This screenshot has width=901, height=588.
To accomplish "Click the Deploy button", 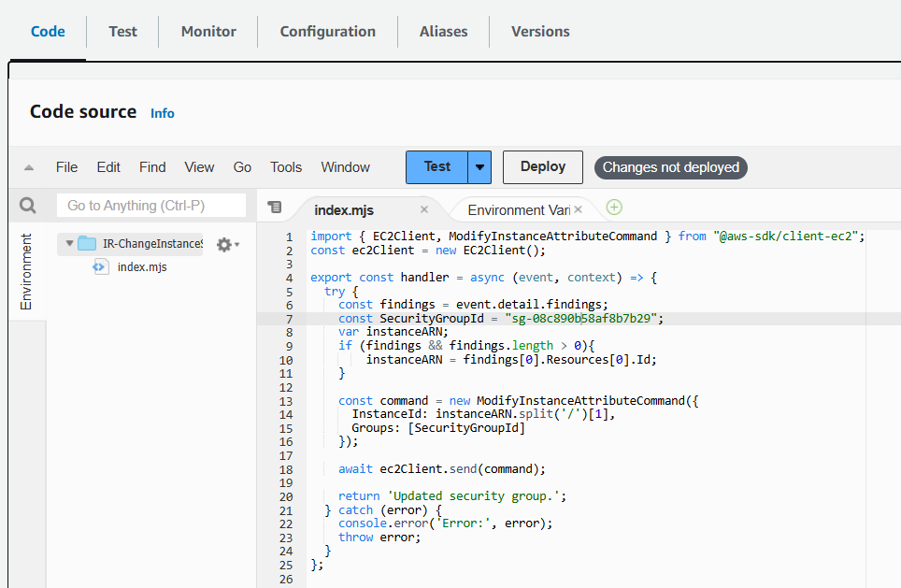I will (x=543, y=167).
